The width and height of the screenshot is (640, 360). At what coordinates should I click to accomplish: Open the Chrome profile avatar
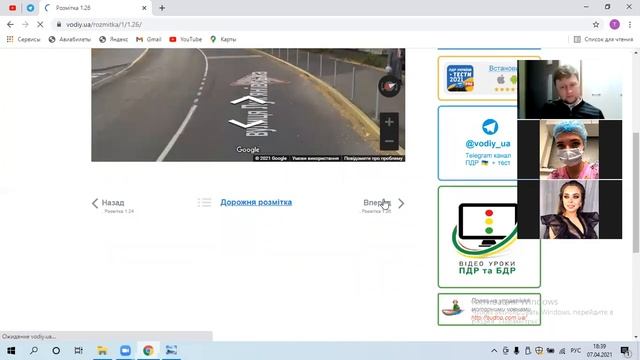coord(615,24)
